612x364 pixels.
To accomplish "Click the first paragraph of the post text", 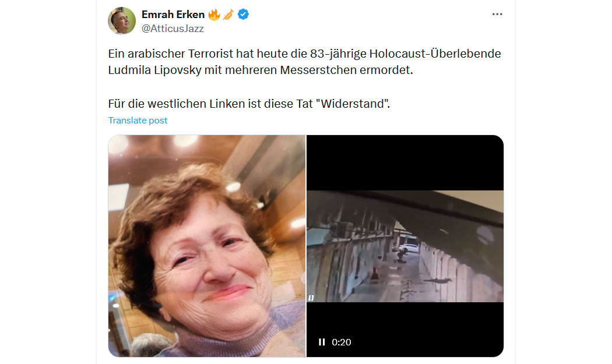I will [304, 62].
